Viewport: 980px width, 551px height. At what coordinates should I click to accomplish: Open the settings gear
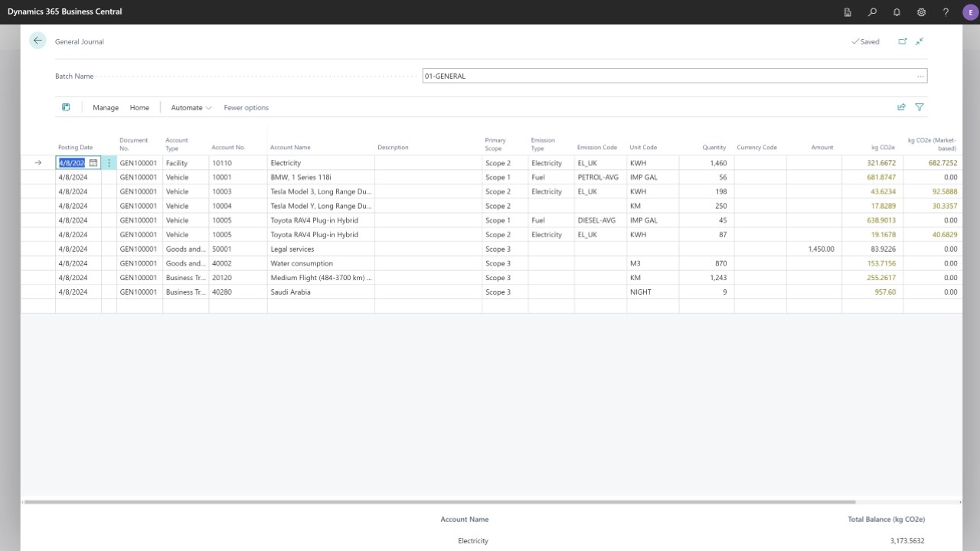point(921,12)
